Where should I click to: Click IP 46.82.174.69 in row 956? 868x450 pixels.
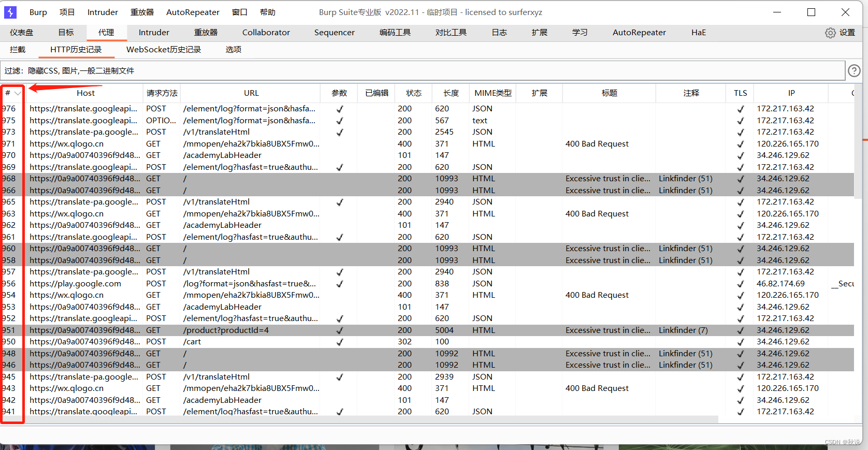[781, 284]
